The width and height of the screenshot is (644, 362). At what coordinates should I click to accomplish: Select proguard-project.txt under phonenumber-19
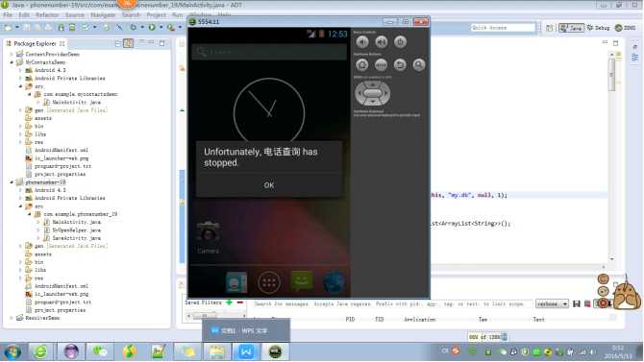pos(62,302)
